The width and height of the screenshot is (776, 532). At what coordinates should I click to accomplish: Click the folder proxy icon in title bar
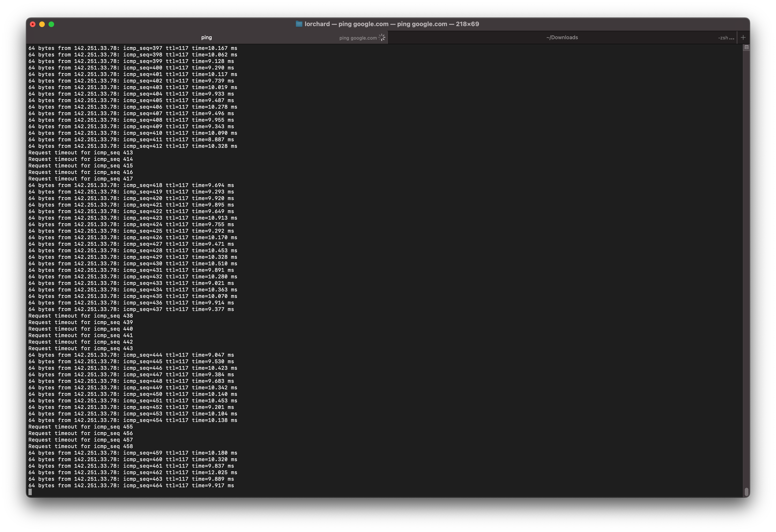point(299,24)
